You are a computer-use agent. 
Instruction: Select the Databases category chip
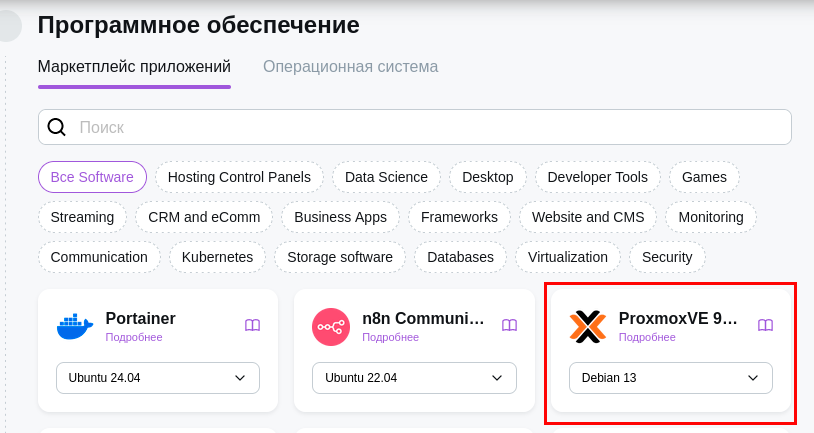(x=460, y=257)
